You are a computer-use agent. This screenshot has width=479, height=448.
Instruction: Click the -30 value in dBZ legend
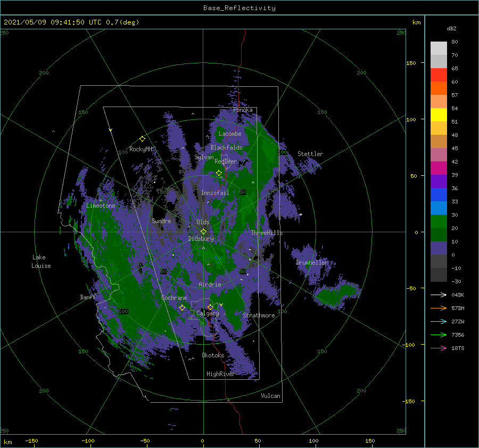coord(456,282)
